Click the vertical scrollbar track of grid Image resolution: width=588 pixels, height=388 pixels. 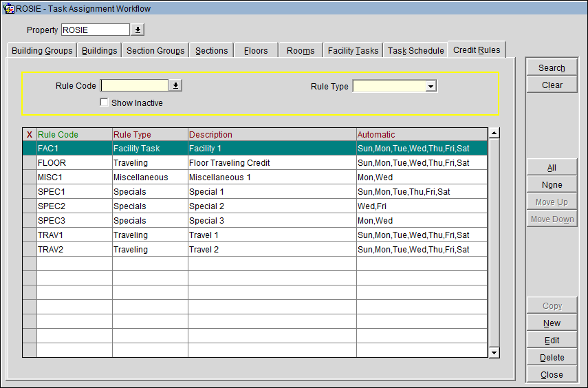pos(494,243)
